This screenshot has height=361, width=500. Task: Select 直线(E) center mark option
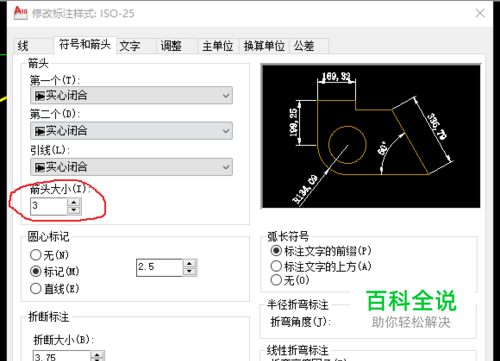pyautogui.click(x=55, y=289)
